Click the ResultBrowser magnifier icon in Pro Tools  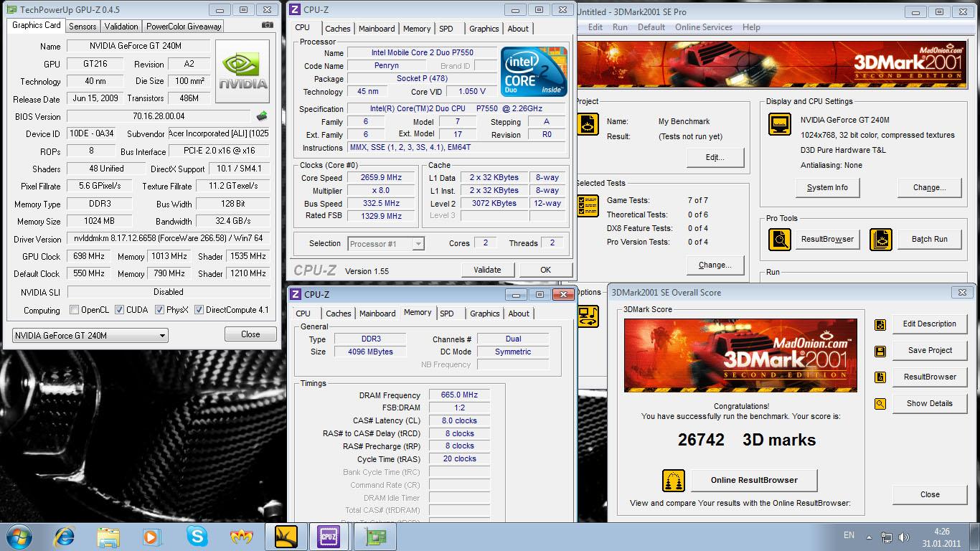coord(779,239)
